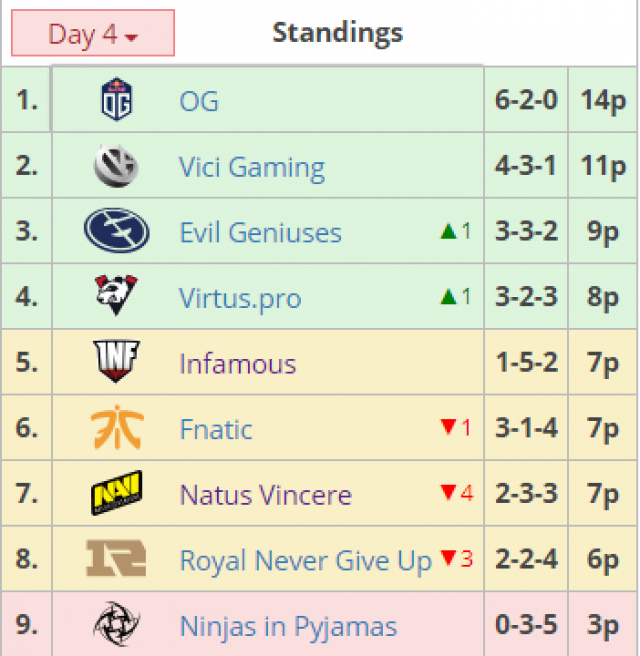Open the OG team link

(x=199, y=101)
